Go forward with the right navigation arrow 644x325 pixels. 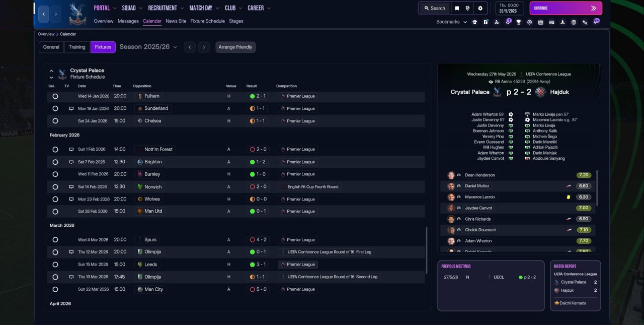pos(56,14)
